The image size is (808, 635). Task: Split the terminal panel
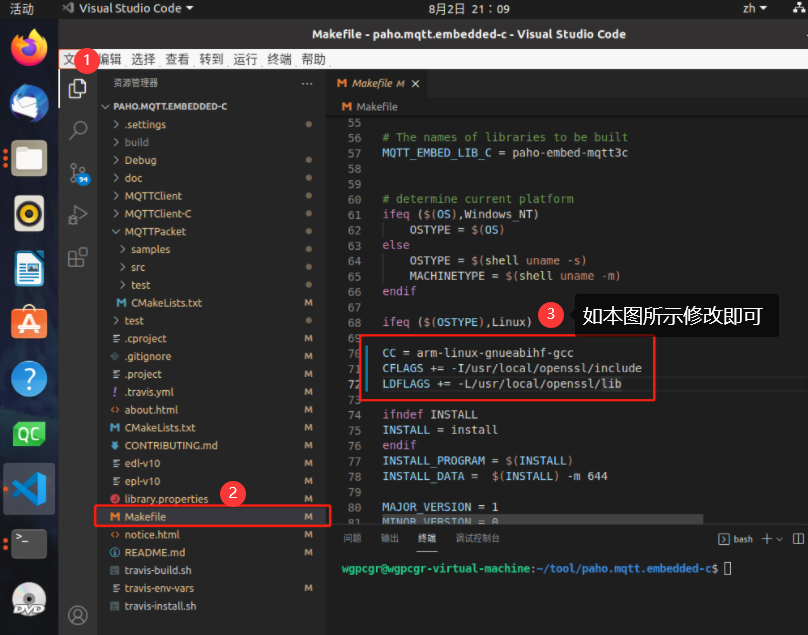pyautogui.click(x=798, y=539)
